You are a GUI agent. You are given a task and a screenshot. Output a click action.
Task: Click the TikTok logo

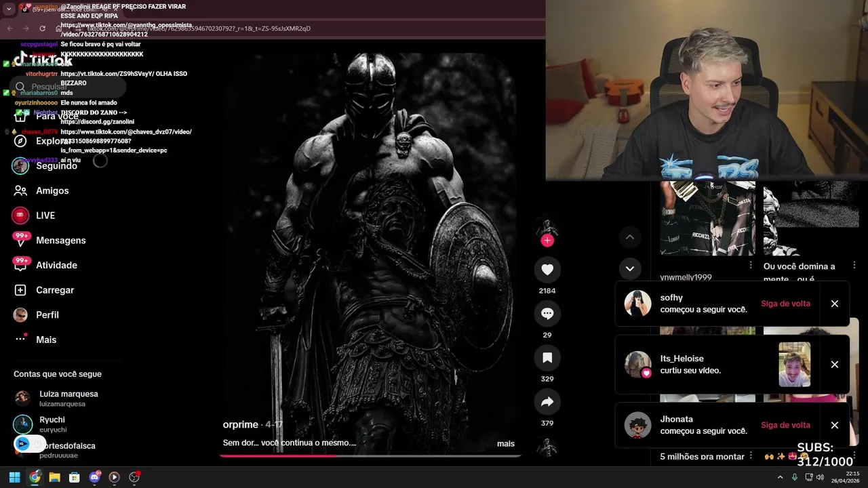(x=43, y=60)
